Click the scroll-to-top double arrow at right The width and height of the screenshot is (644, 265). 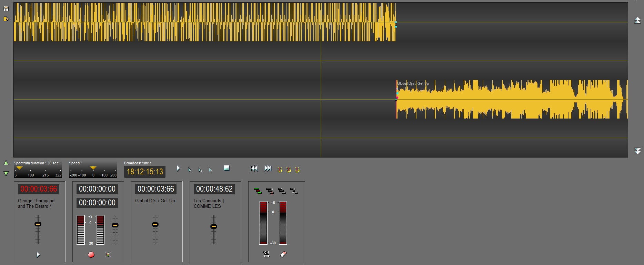[x=637, y=20]
